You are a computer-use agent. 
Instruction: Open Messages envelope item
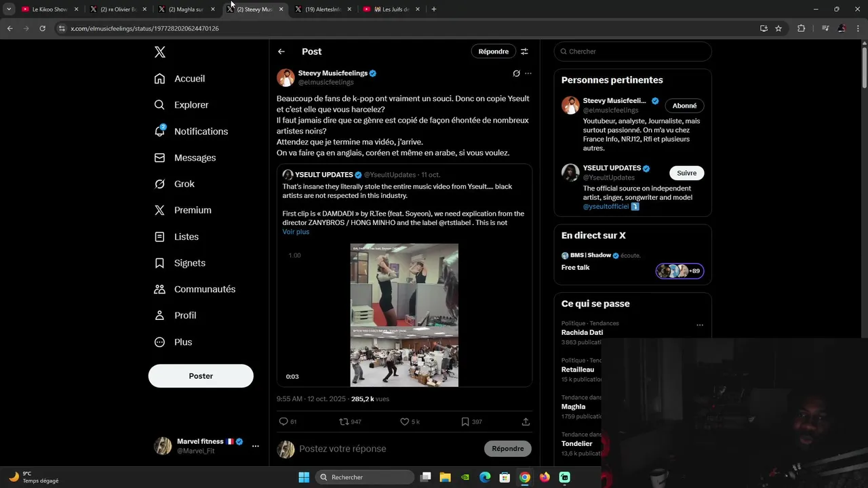(185, 158)
